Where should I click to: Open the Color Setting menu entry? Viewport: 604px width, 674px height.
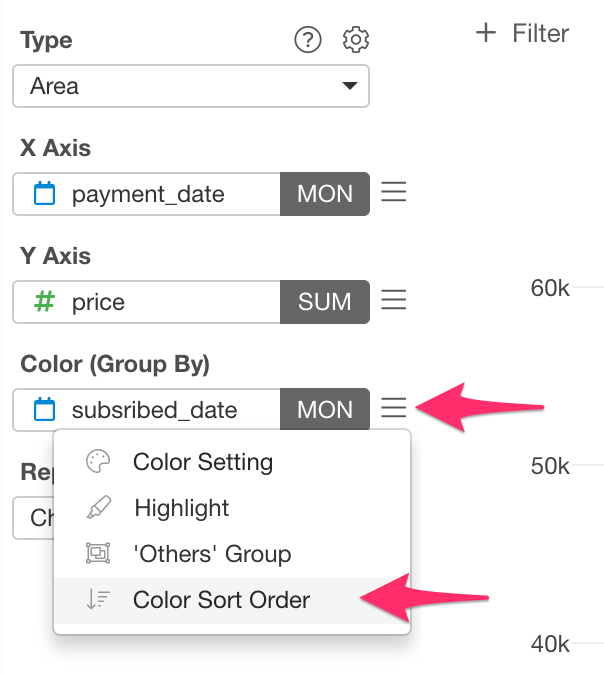232,462
